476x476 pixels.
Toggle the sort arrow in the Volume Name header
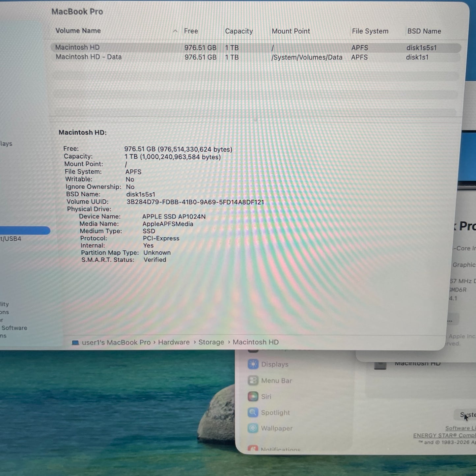[175, 31]
